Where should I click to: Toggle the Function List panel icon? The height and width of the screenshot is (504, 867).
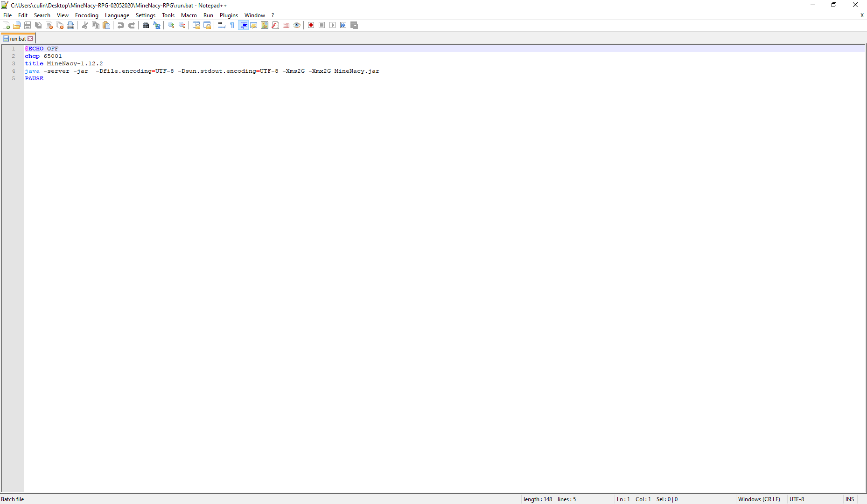275,25
